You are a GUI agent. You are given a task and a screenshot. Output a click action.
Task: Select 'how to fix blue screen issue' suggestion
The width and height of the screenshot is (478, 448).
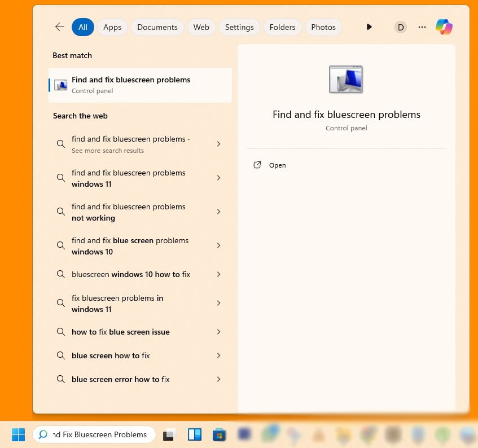point(121,332)
